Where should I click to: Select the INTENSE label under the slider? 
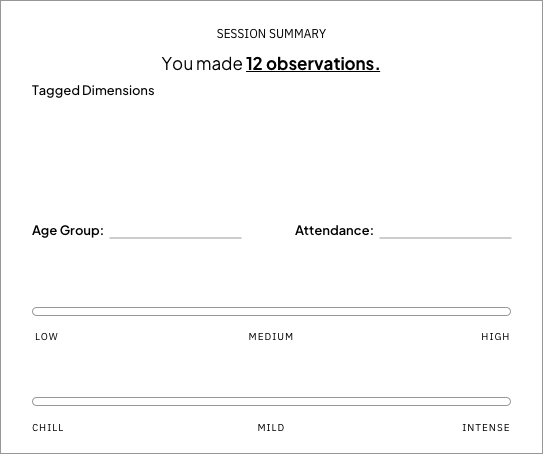(486, 428)
